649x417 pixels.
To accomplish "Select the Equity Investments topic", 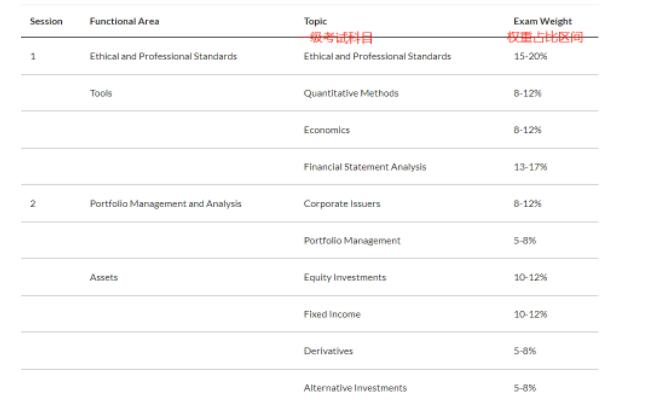I will pos(345,277).
